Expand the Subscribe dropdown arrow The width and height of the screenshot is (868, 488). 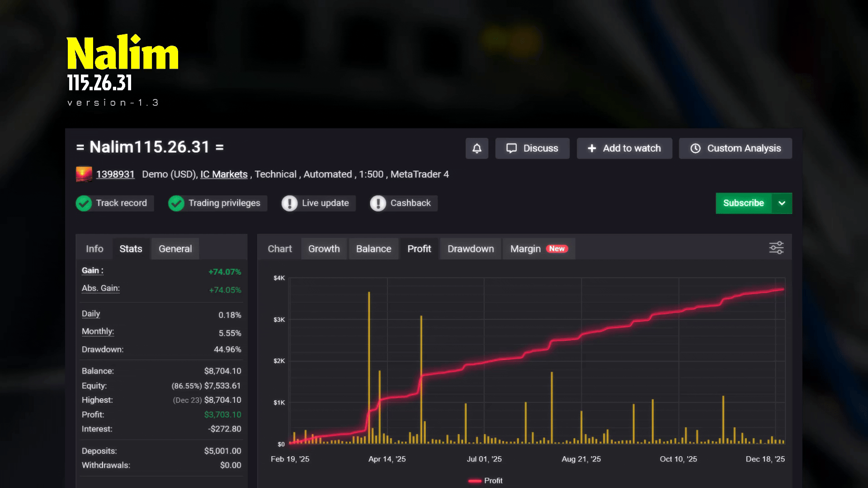(x=782, y=203)
